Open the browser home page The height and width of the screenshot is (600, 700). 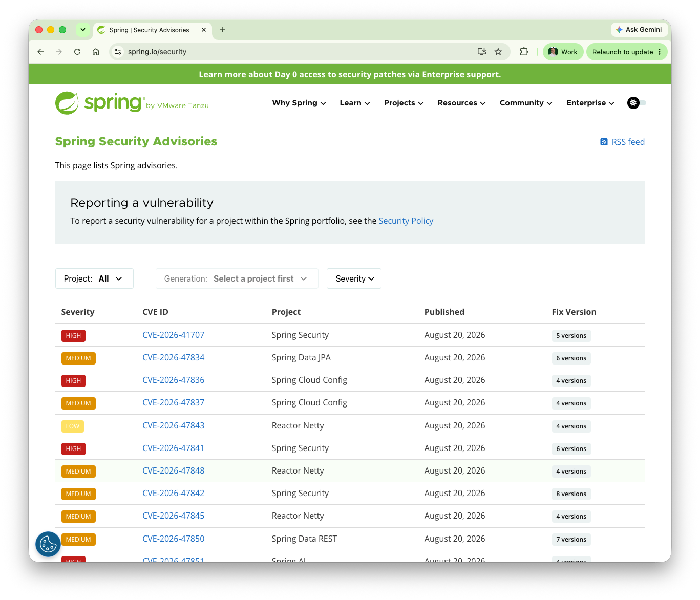(x=96, y=52)
